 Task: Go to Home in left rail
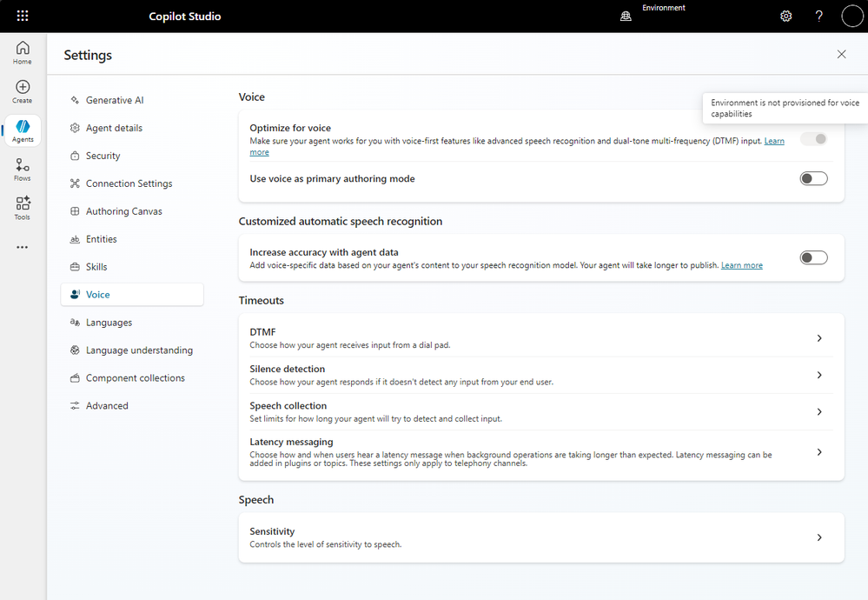click(x=23, y=52)
